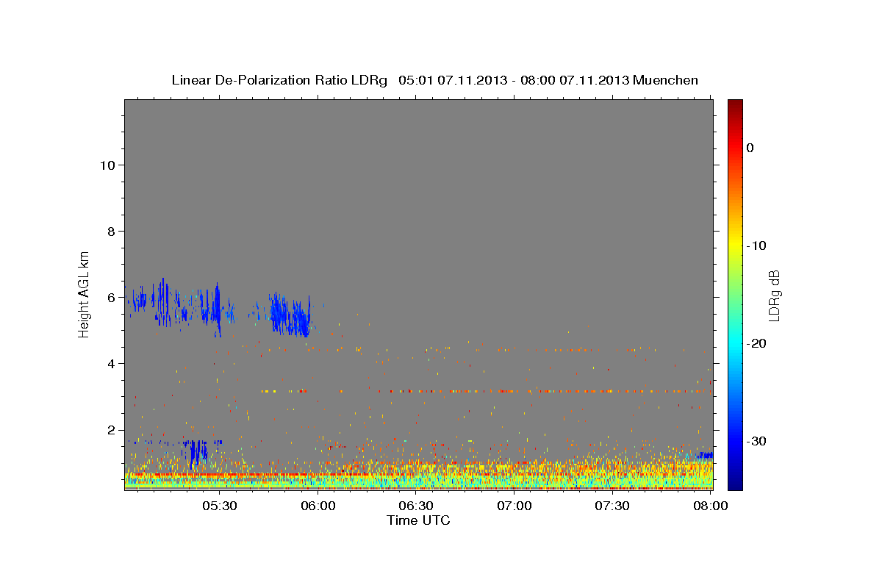Click the colorbar value -10
Viewport: 882px width, 588px height.
click(x=758, y=245)
